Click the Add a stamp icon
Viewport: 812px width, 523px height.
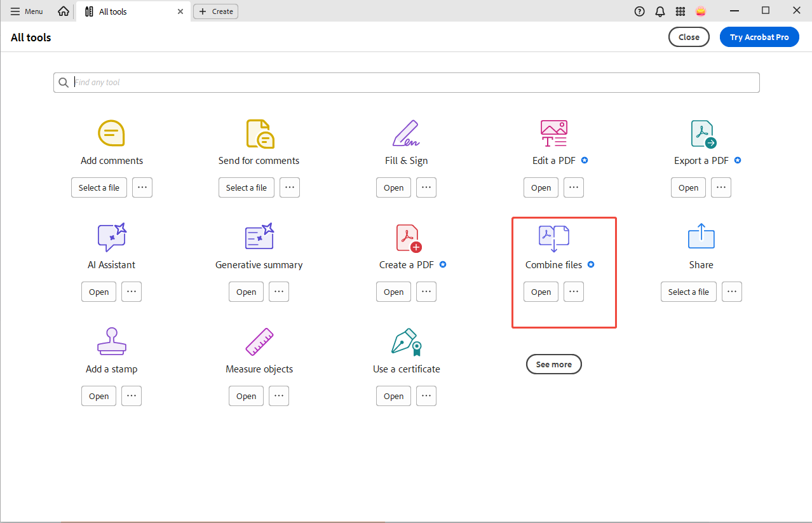pos(112,342)
